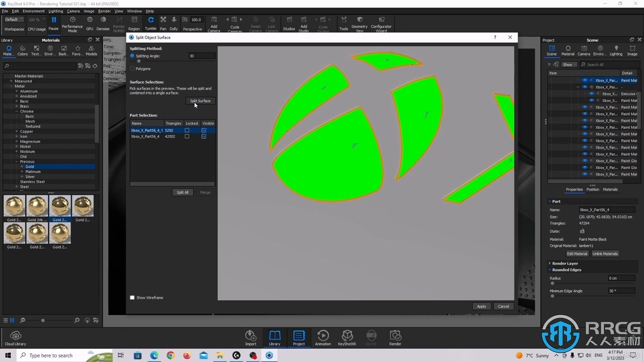Screen dimensions: 644x362
Task: Choose the Polygons splitting method
Action: click(132, 68)
